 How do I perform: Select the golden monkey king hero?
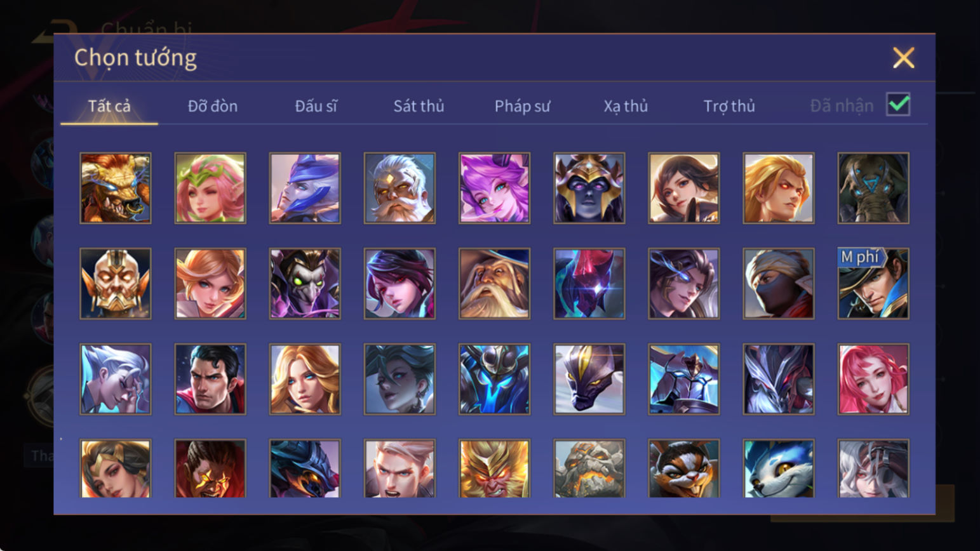[494, 468]
